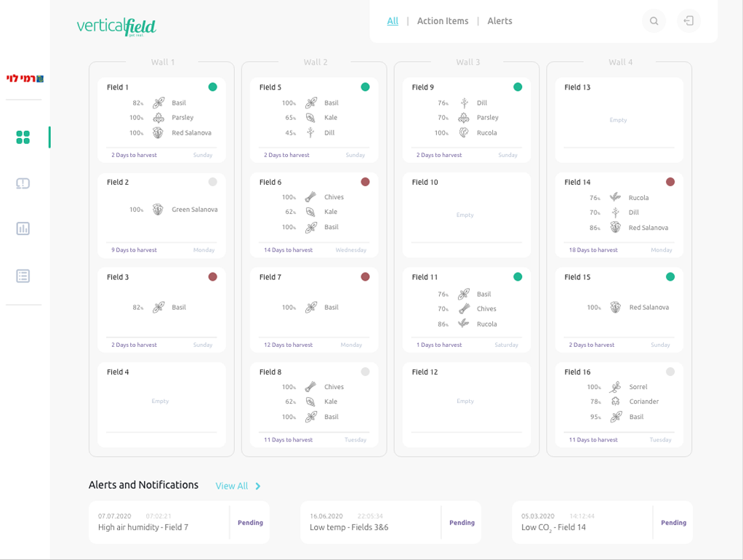Click '12 Days to harvest' in Field 7
This screenshot has width=743, height=560.
coord(288,345)
